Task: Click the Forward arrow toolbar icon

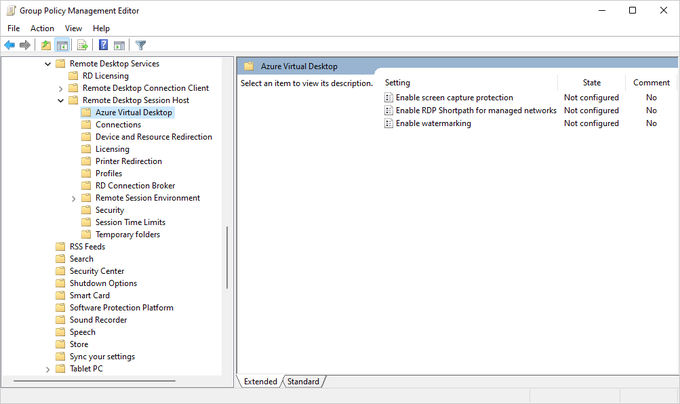Action: point(25,45)
